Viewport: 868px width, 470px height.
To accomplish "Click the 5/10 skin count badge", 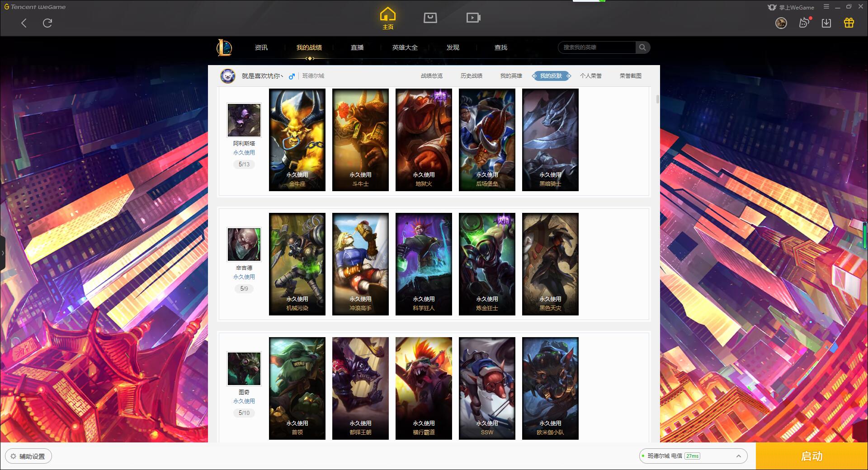I will point(244,413).
